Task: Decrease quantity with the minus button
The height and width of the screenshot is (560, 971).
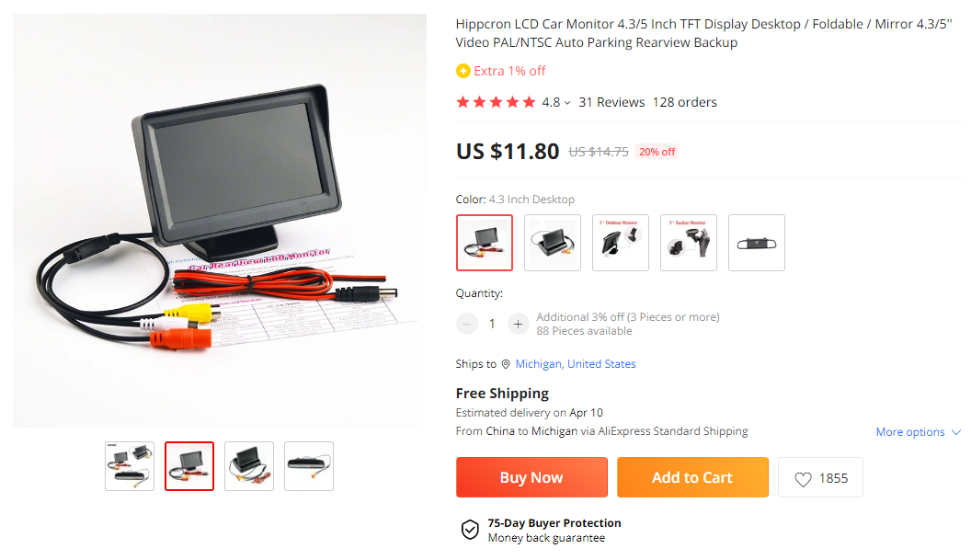Action: click(467, 324)
